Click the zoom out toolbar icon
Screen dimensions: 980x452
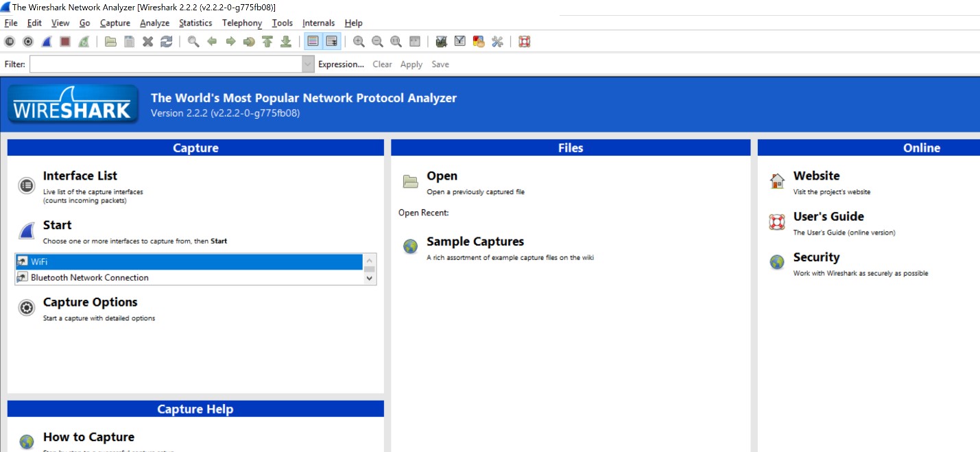point(377,42)
